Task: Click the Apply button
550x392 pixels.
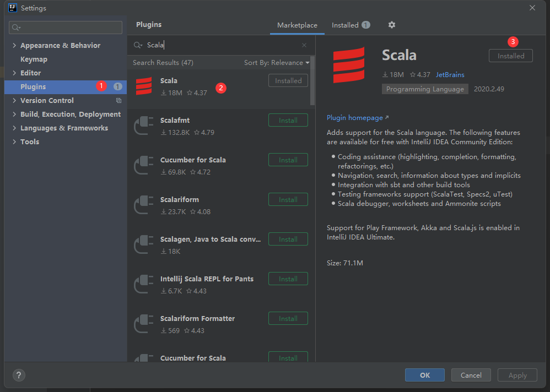Action: tap(517, 375)
